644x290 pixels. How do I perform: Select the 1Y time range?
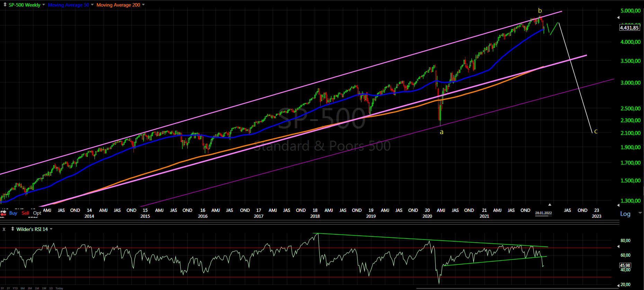click(x=8, y=288)
